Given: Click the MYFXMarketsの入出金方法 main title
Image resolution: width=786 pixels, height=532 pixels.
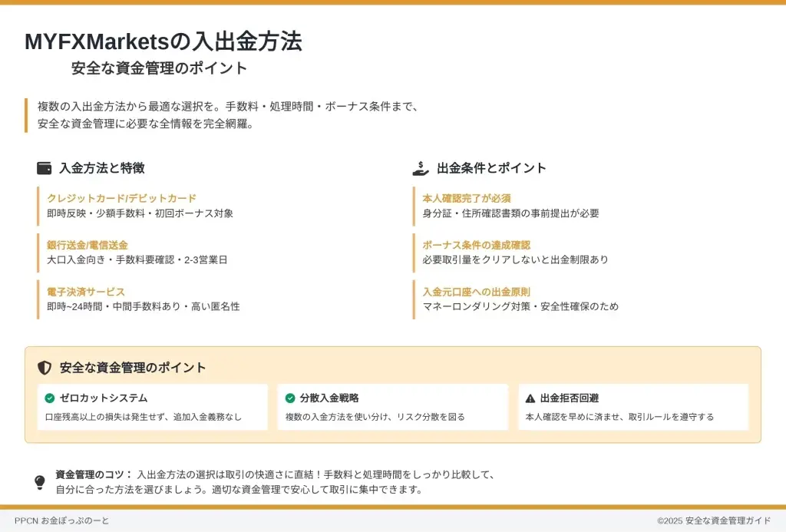Looking at the screenshot, I should tap(163, 41).
